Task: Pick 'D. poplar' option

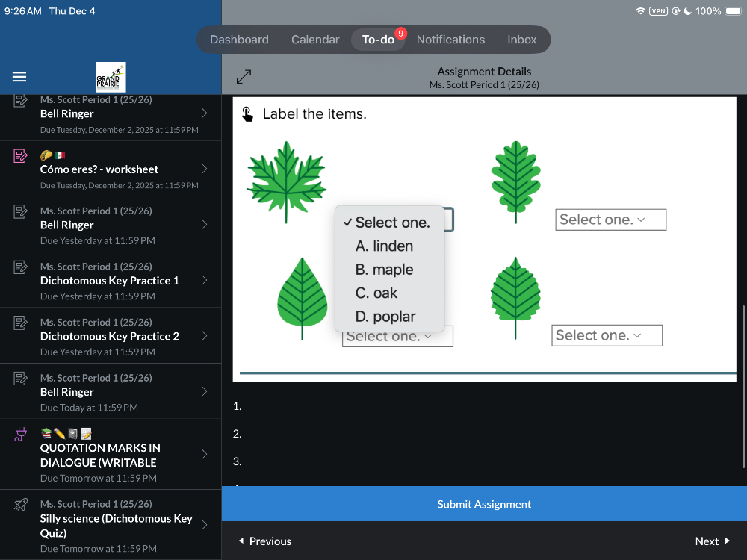Action: click(385, 317)
